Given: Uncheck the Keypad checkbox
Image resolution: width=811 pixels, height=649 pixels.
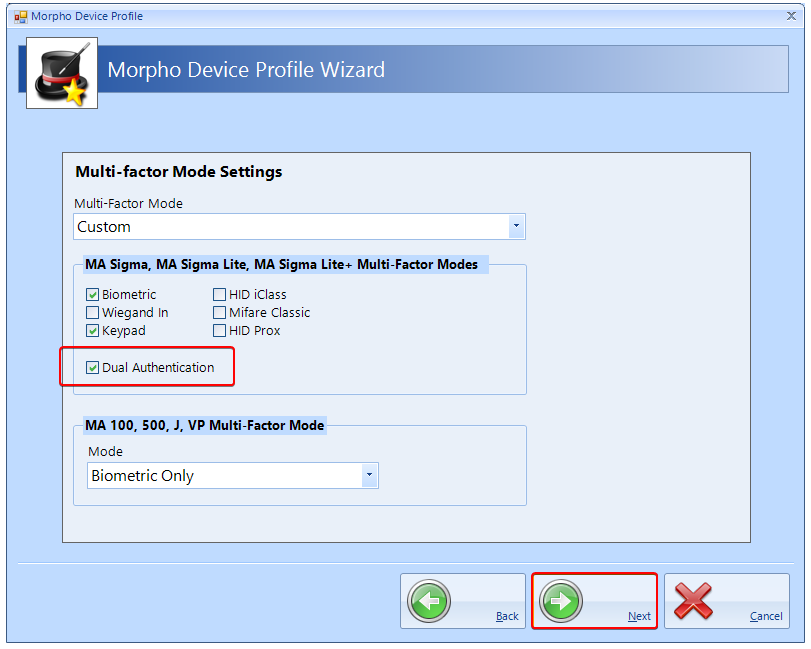Looking at the screenshot, I should tap(93, 331).
